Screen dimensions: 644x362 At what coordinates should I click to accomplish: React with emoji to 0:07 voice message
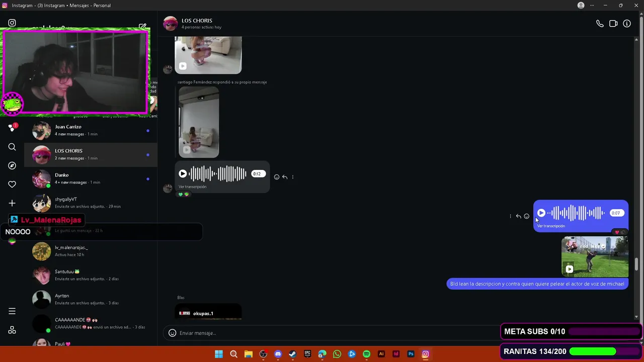pos(526,216)
